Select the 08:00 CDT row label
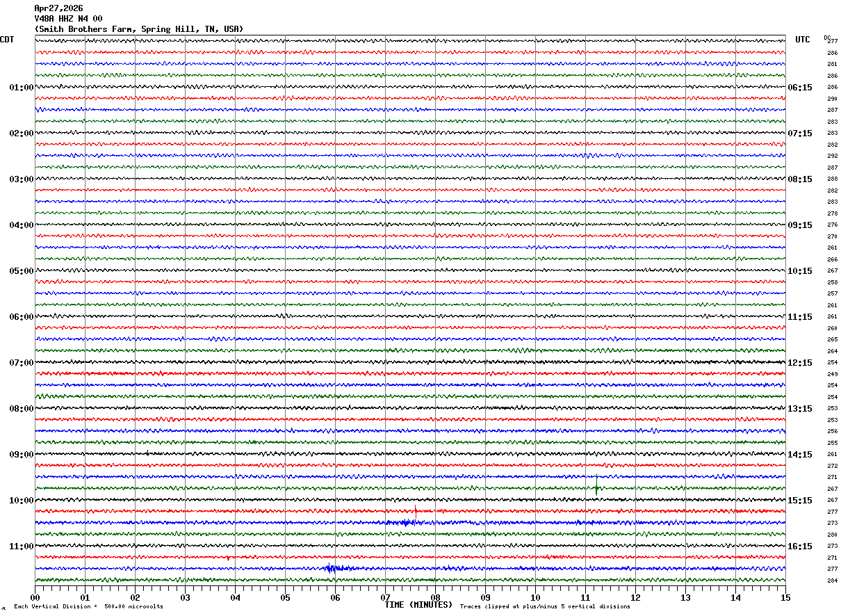 [x=22, y=409]
